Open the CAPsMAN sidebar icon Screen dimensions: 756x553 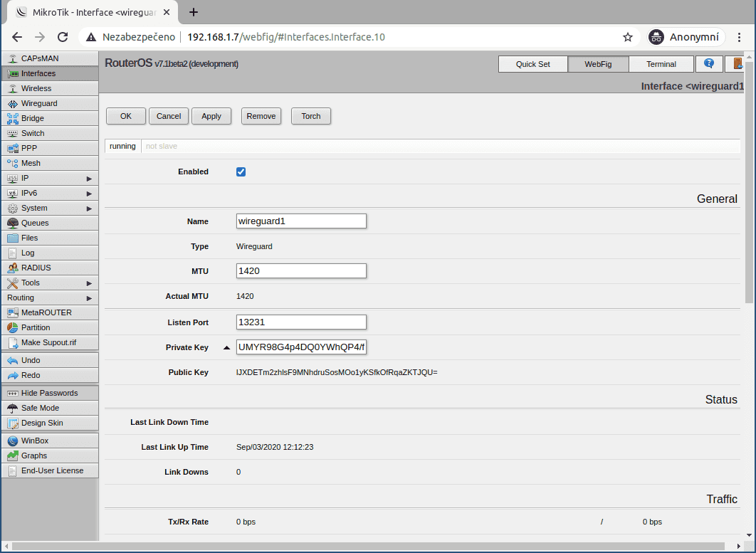13,58
